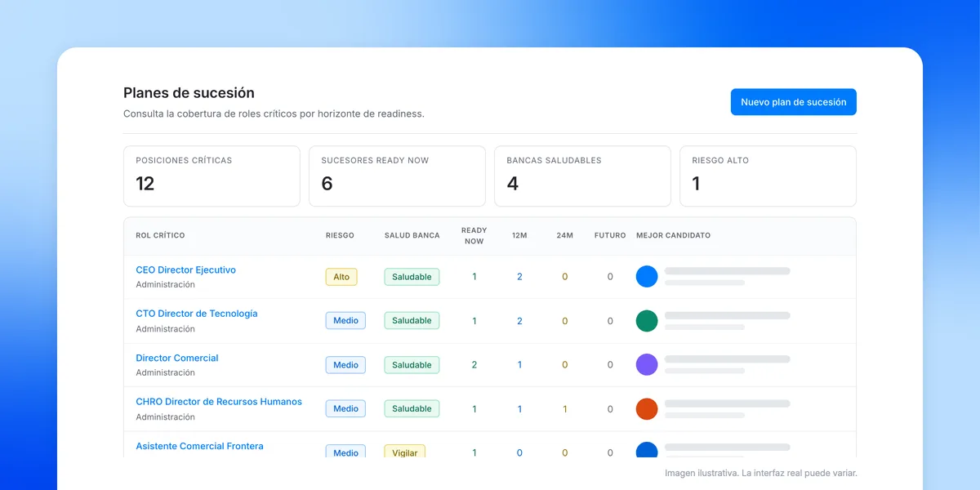
Task: Open Asistente Comercial Frontera role
Action: [x=199, y=446]
